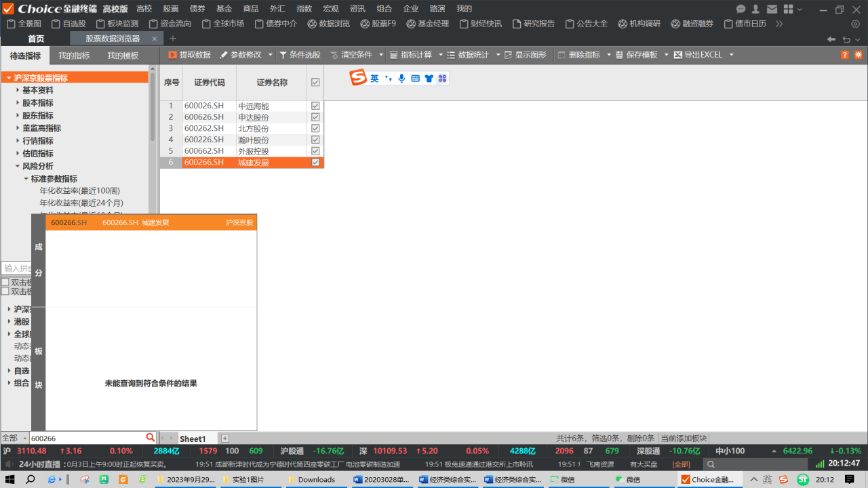
Task: Collapse the 风险分析 tree node
Action: [18, 166]
